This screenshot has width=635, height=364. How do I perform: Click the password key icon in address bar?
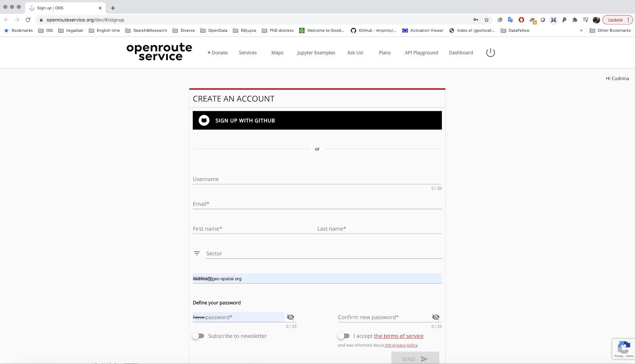click(476, 20)
